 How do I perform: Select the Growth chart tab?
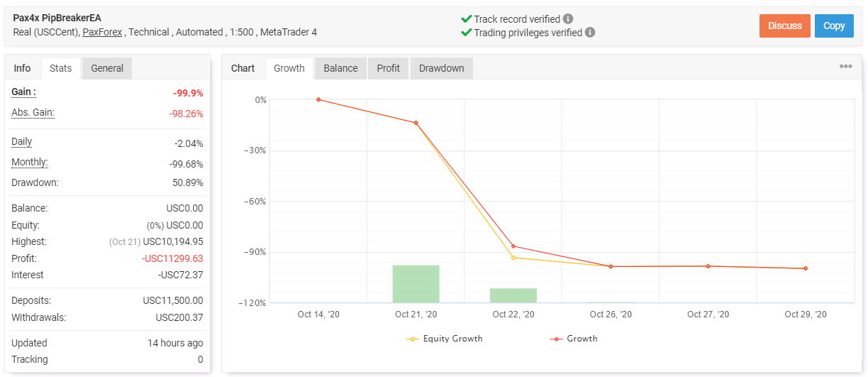[289, 68]
